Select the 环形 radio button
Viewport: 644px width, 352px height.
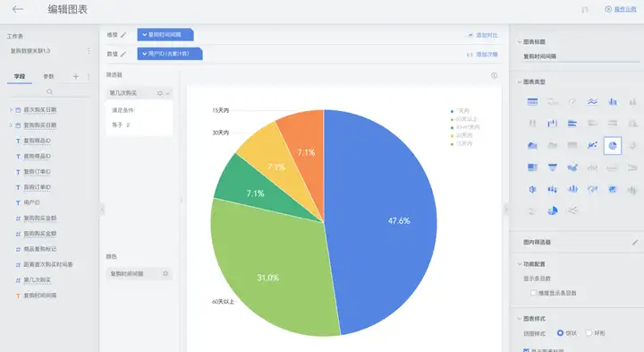pos(589,333)
